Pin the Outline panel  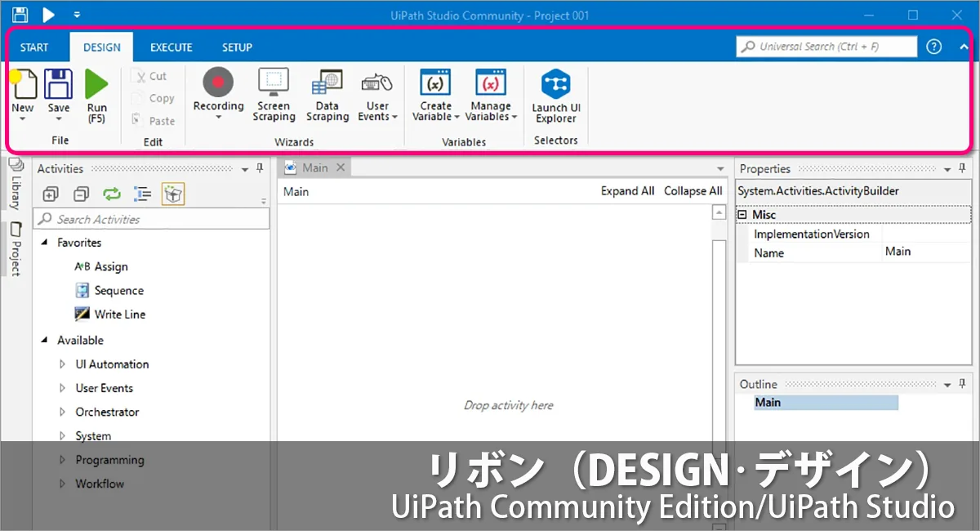pos(962,384)
